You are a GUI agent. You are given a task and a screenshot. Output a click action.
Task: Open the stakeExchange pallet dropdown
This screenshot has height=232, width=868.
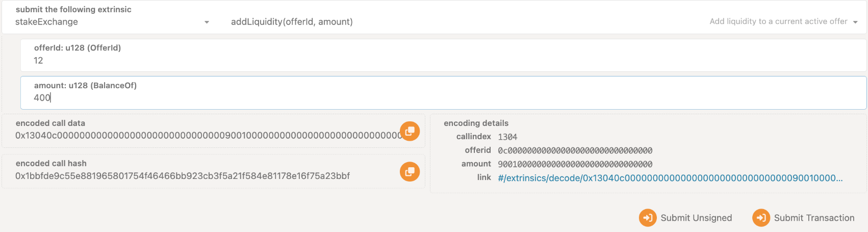pos(207,22)
